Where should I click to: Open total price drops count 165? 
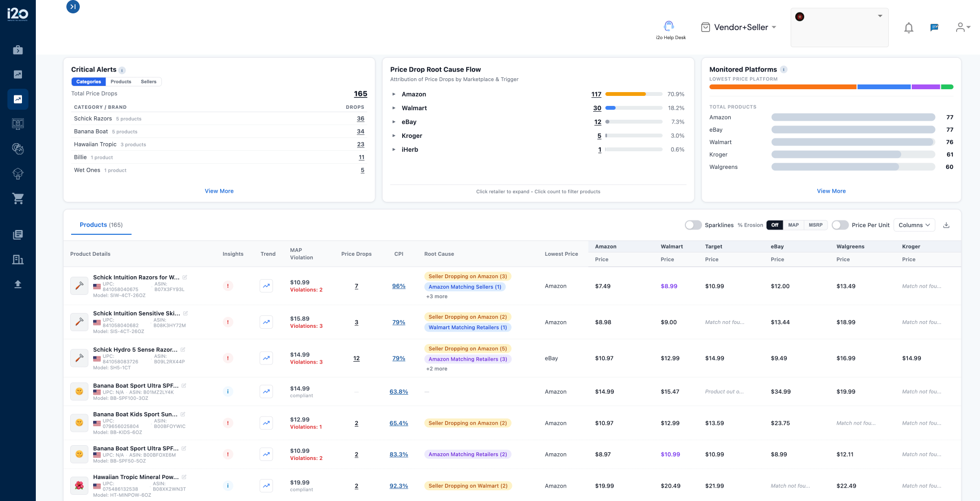coord(361,94)
